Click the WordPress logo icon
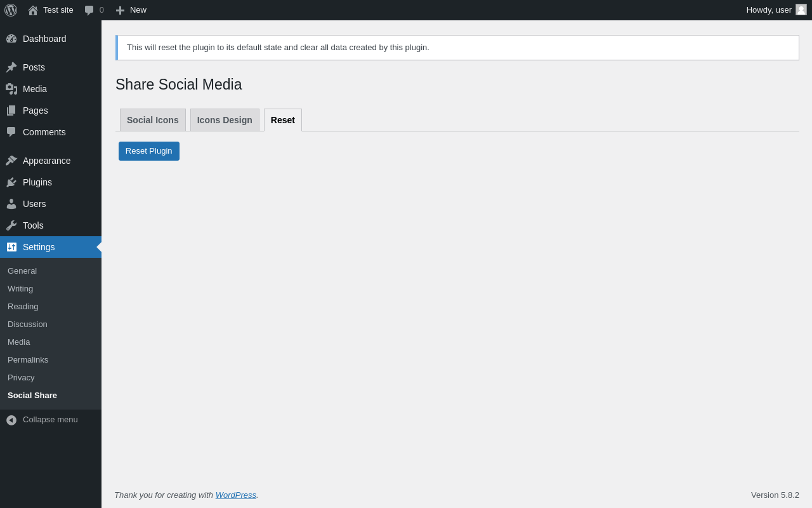Image resolution: width=812 pixels, height=508 pixels. 11,10
